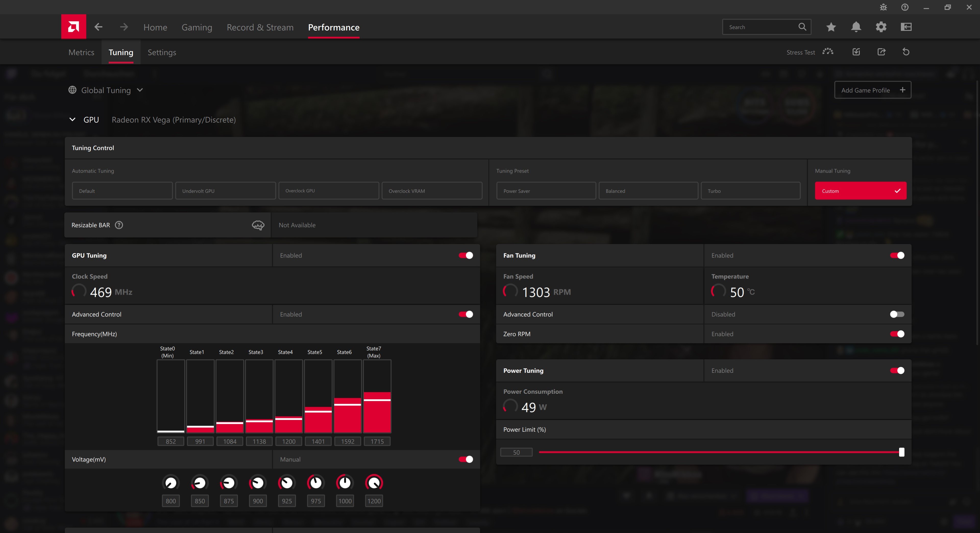Open the favorites star icon
The height and width of the screenshot is (533, 980).
coord(831,27)
